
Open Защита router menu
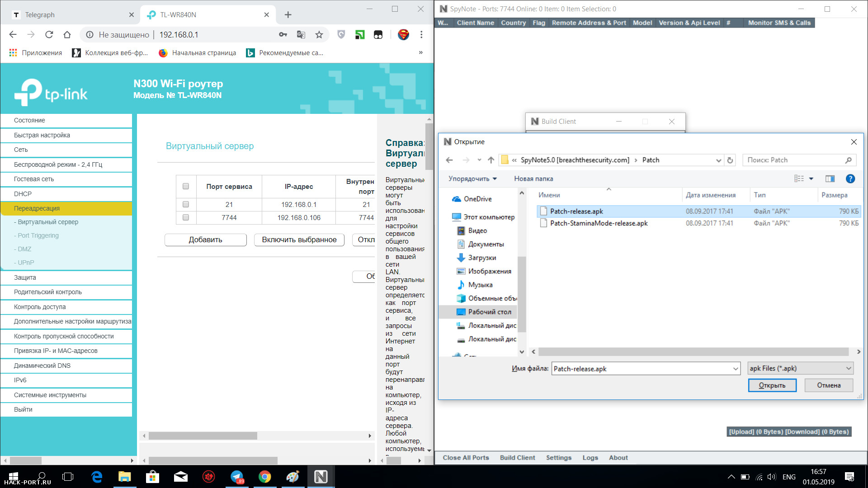point(66,277)
